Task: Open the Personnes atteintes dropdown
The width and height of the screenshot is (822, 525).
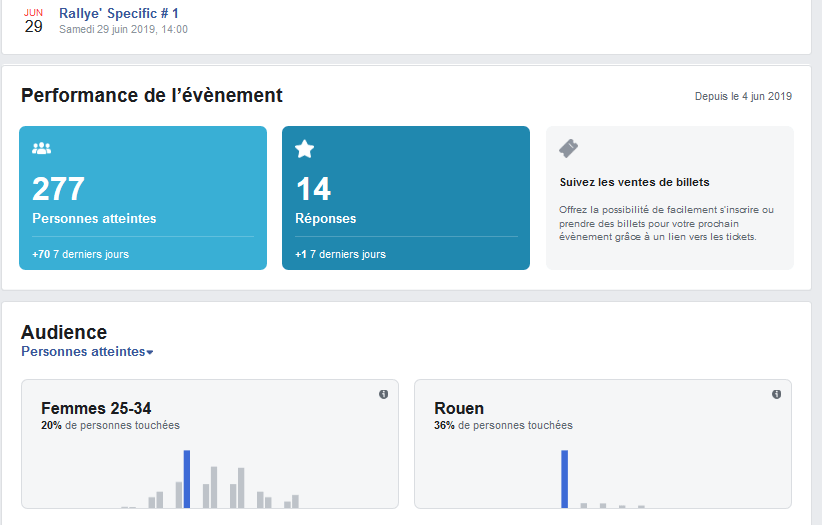Action: tap(87, 352)
